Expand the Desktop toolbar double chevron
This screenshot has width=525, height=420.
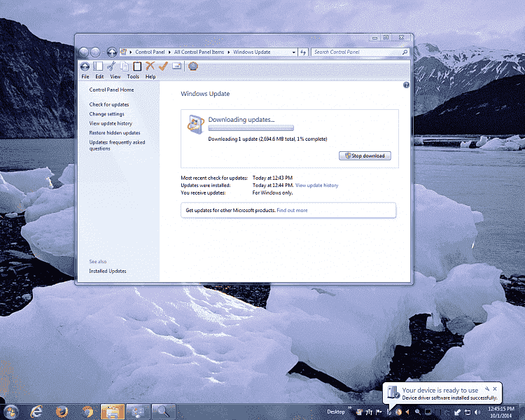click(350, 408)
